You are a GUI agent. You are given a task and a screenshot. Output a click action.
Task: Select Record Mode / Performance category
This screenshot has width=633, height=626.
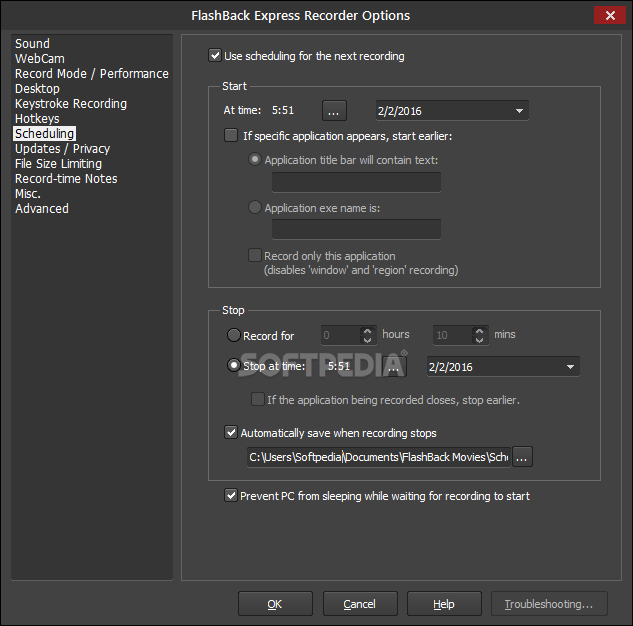tap(92, 73)
